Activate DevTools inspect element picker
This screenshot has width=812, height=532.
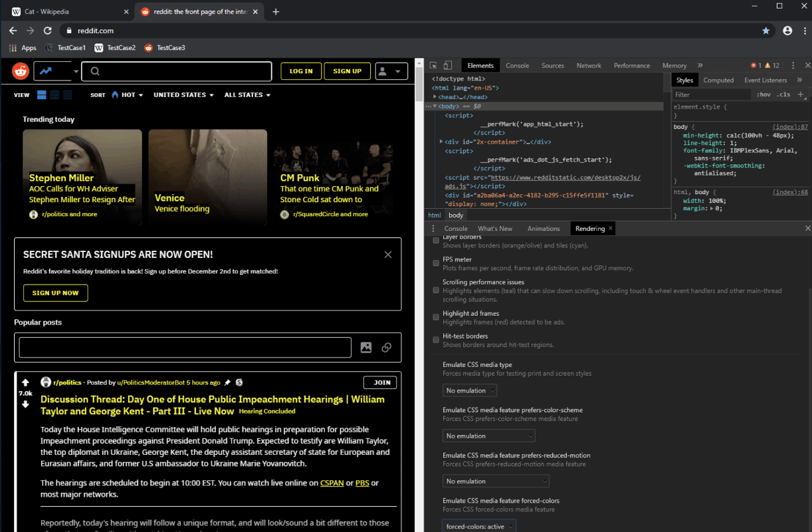[x=433, y=66]
